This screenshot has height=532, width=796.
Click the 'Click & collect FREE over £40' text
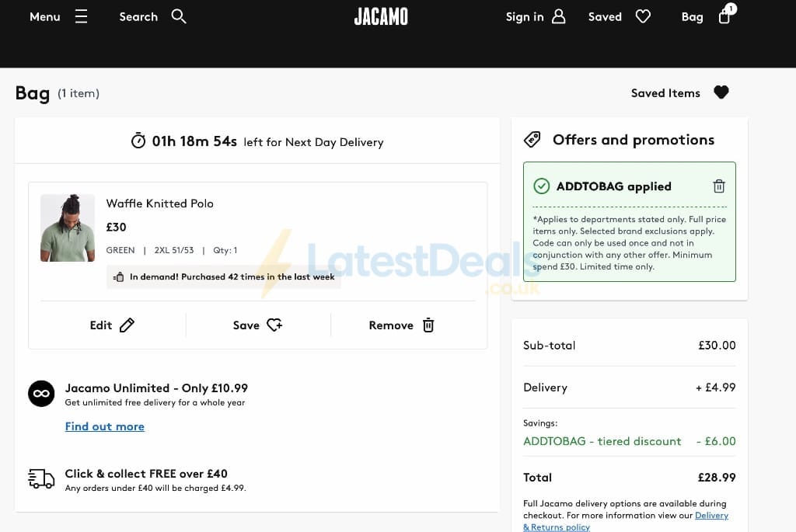pos(146,474)
